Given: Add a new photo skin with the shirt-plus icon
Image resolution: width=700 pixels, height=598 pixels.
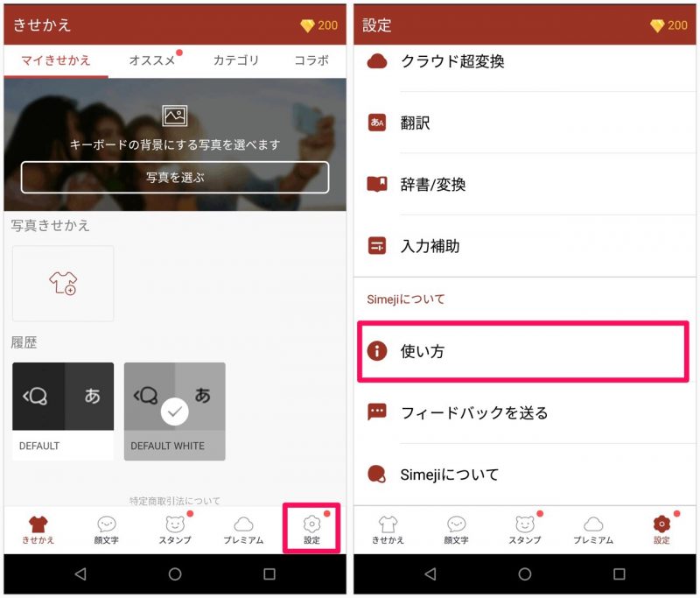Looking at the screenshot, I should 63,283.
